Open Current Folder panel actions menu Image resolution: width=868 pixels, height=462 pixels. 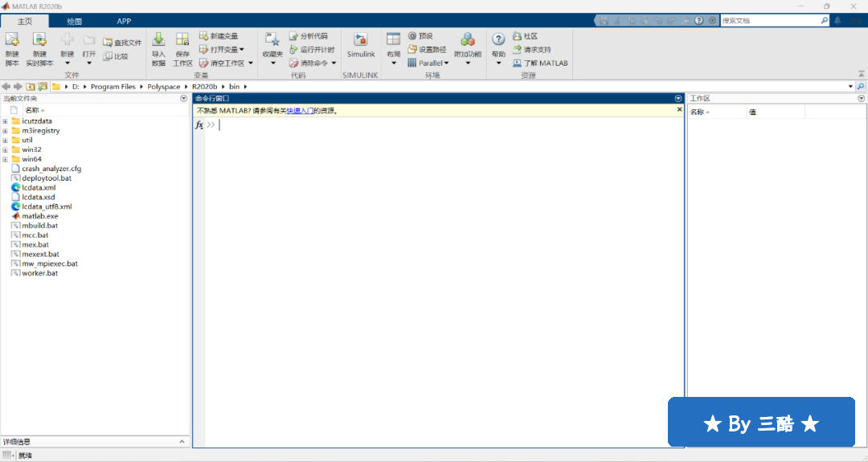click(184, 99)
